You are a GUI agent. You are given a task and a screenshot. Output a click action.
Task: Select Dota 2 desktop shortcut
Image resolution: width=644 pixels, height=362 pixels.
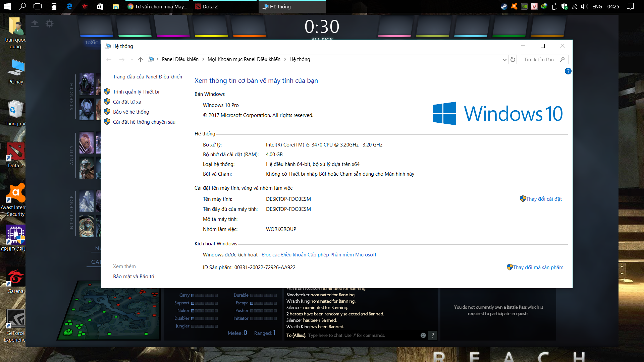15,155
